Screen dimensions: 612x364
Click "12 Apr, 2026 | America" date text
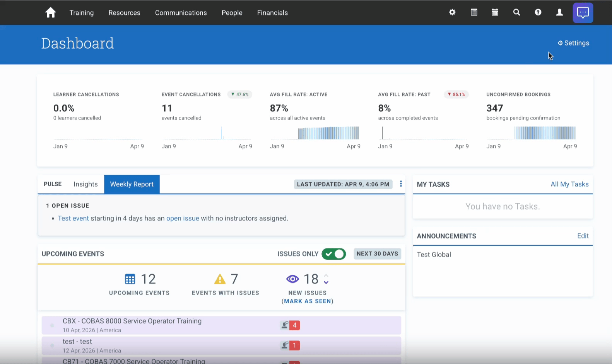point(92,351)
